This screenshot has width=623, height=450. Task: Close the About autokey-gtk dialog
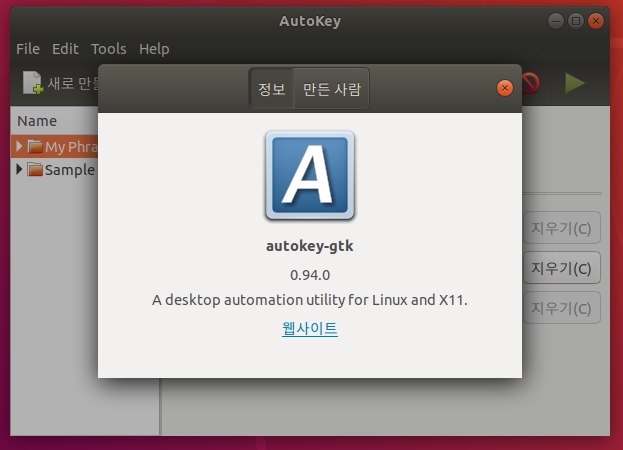tap(505, 88)
